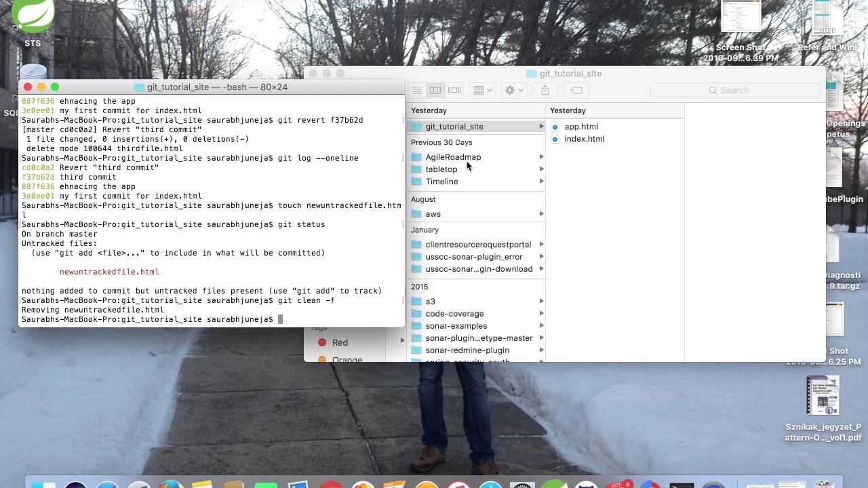
Task: Open the Finder Action gear menu
Action: click(x=515, y=90)
